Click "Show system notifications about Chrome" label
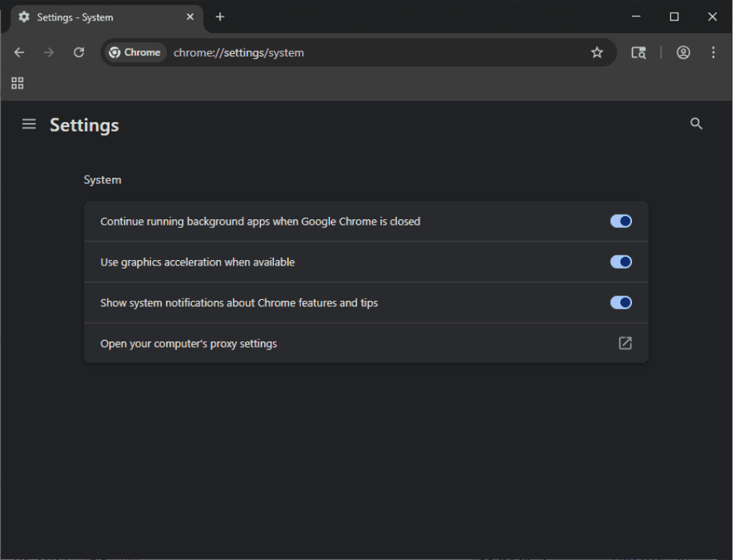Image resolution: width=733 pixels, height=560 pixels. 239,303
